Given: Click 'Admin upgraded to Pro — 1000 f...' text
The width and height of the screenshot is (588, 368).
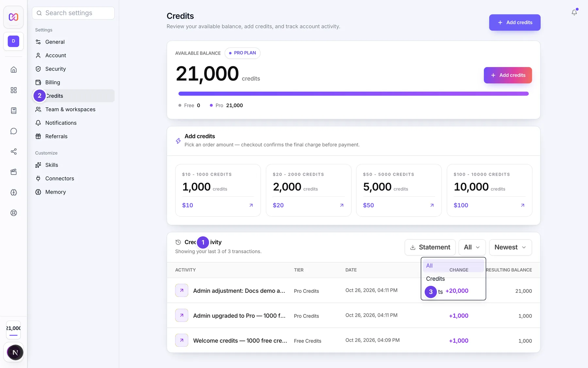Looking at the screenshot, I should click(x=239, y=316).
